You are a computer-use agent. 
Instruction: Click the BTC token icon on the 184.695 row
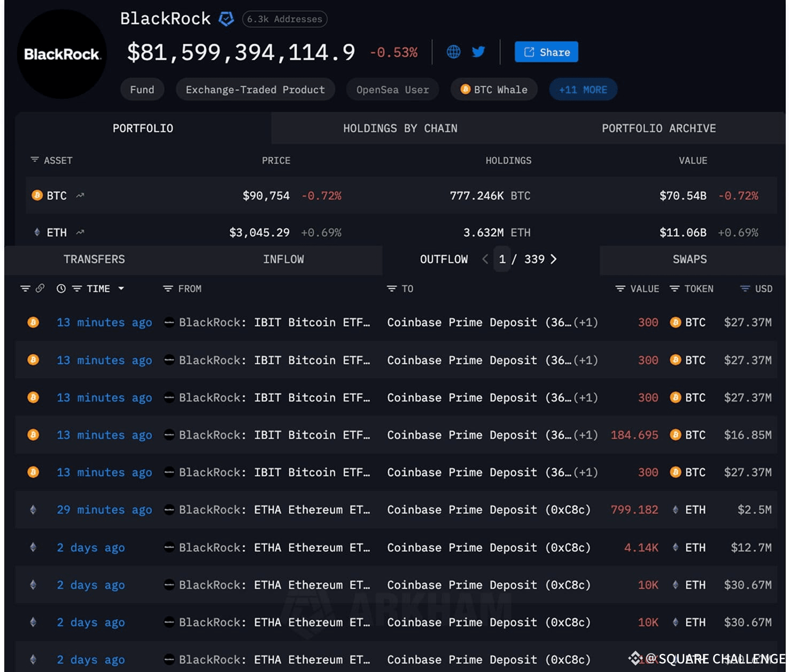676,435
